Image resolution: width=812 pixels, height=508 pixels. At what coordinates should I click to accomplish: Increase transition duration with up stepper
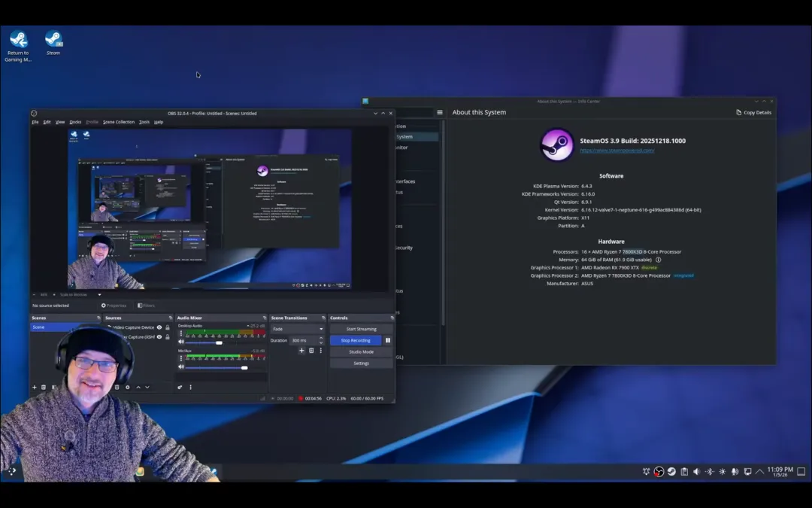(x=321, y=338)
